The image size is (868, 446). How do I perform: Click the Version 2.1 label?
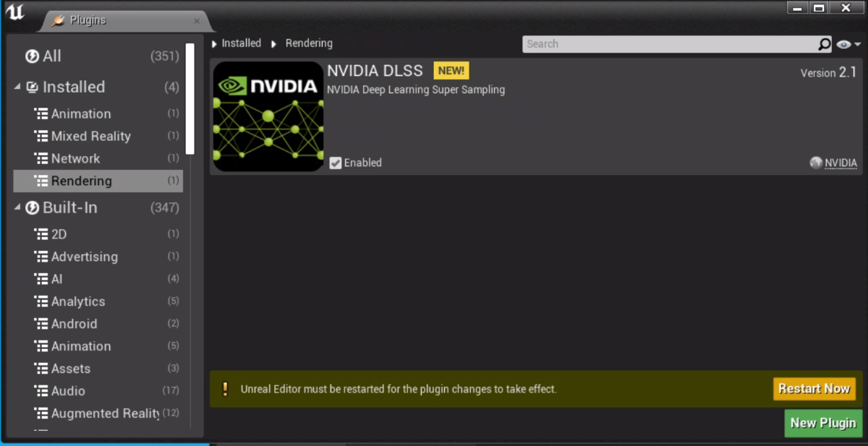tap(829, 73)
